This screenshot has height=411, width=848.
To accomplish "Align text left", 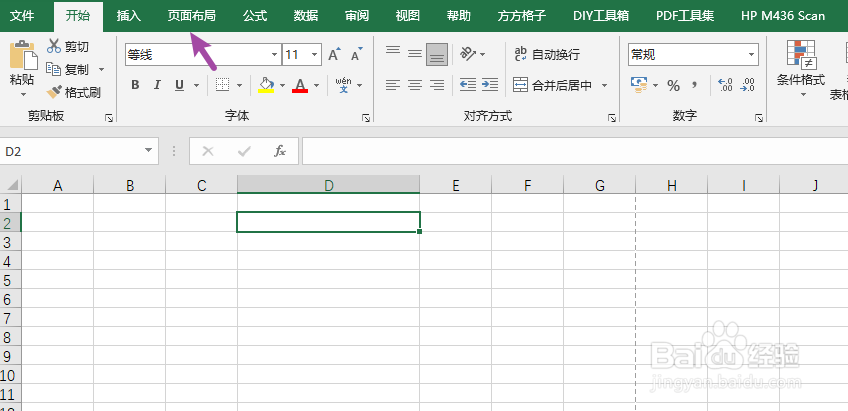I will pyautogui.click(x=393, y=85).
